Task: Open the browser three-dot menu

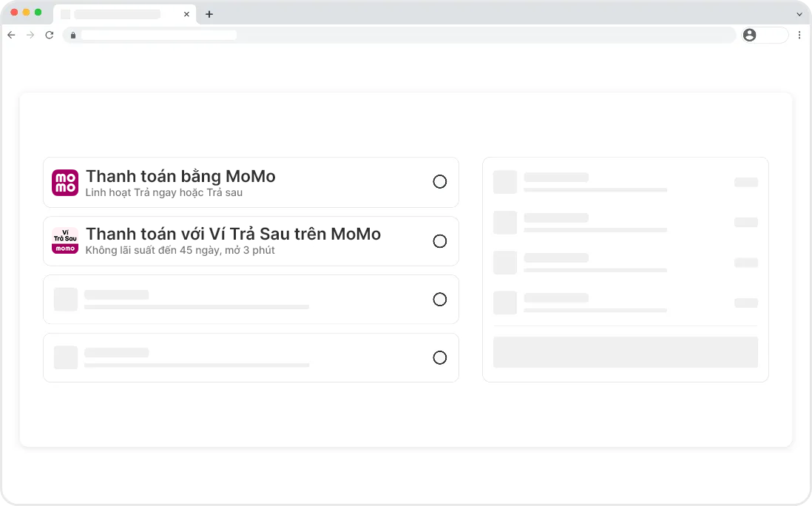Action: 799,35
